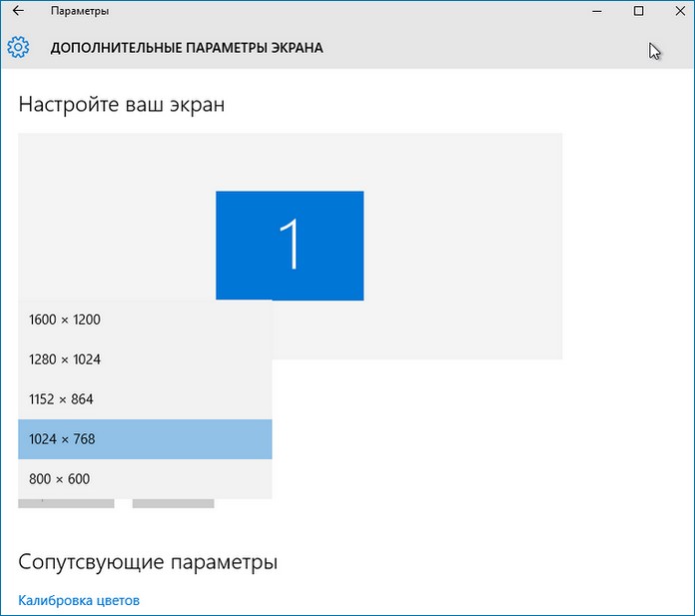Click the partially hidden right gray button
Image resolution: width=695 pixels, height=616 pixels.
pos(174,503)
